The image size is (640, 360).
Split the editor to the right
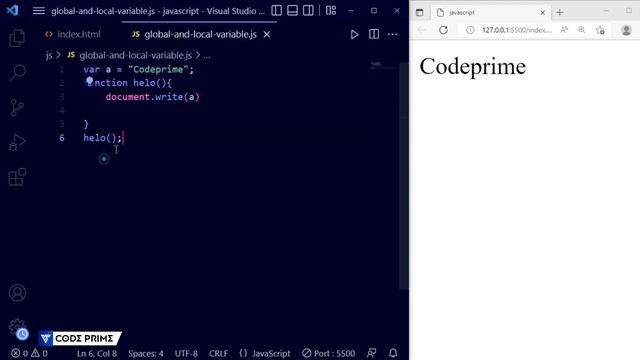coord(374,34)
